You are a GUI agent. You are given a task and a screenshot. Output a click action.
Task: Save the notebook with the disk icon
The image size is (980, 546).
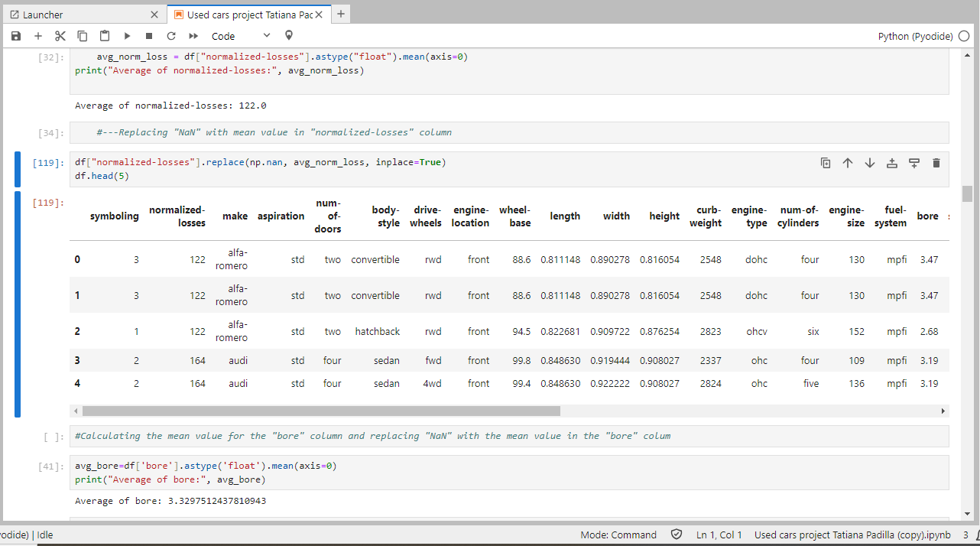click(x=16, y=36)
